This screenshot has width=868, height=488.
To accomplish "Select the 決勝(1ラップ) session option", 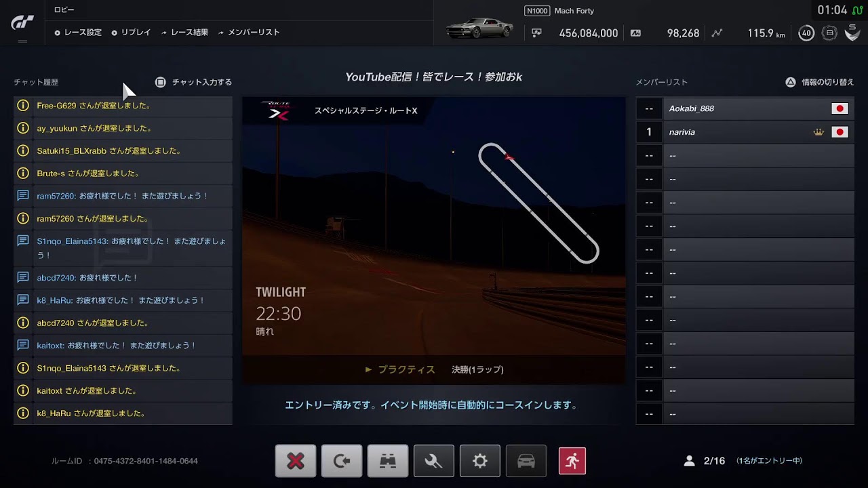I will coord(477,369).
